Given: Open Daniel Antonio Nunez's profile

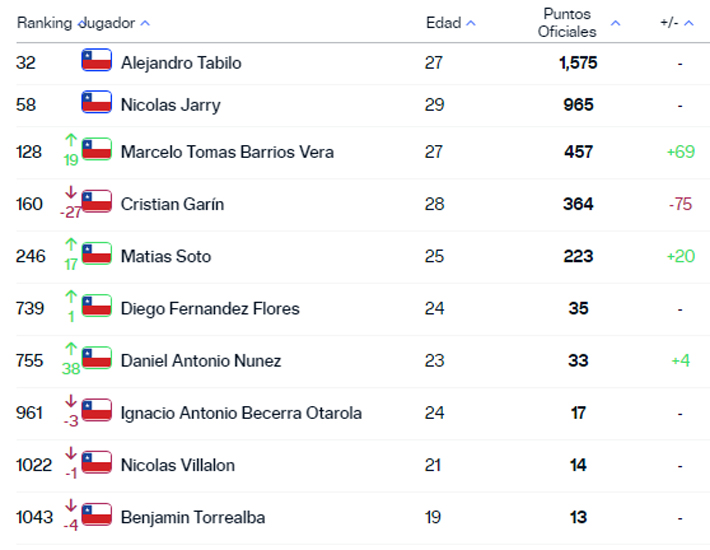Looking at the screenshot, I should pyautogui.click(x=201, y=361).
